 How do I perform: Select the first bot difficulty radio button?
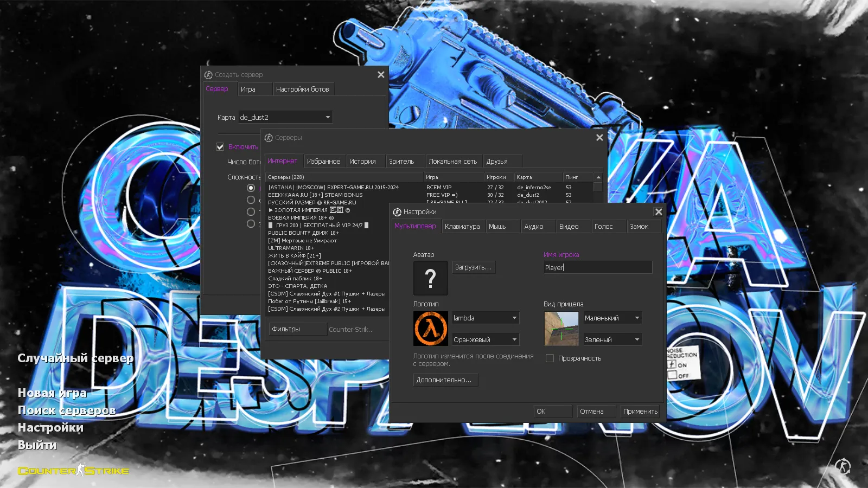coord(251,187)
